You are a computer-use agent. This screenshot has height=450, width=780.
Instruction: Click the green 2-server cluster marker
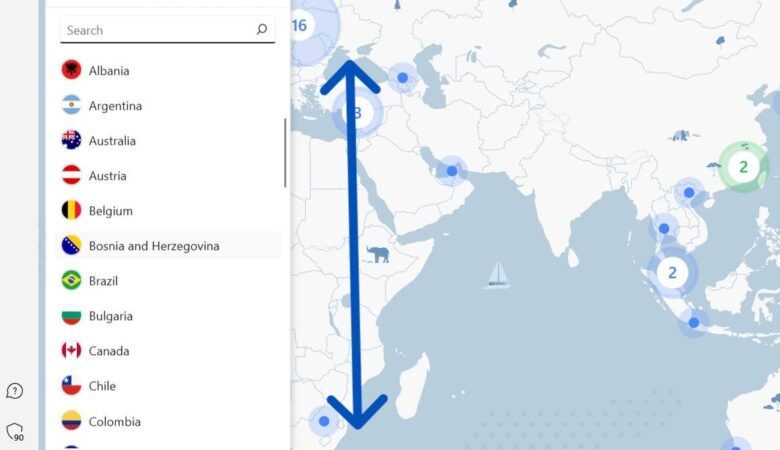(743, 167)
